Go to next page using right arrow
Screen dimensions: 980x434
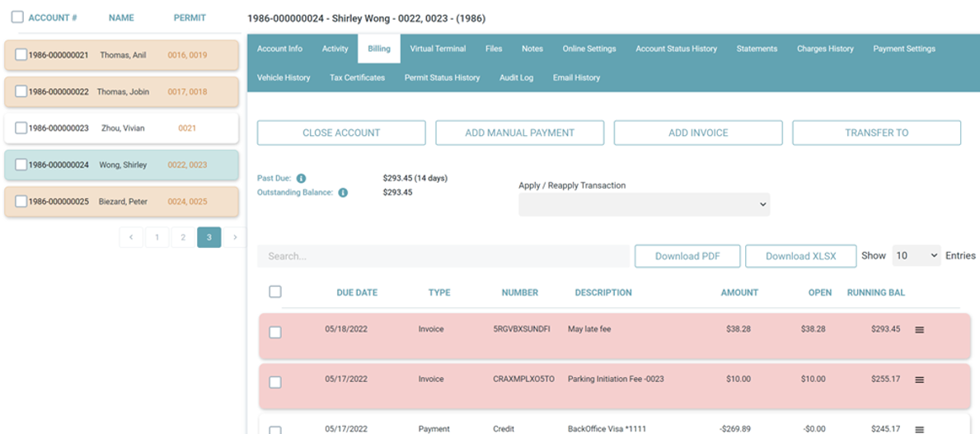(x=235, y=237)
